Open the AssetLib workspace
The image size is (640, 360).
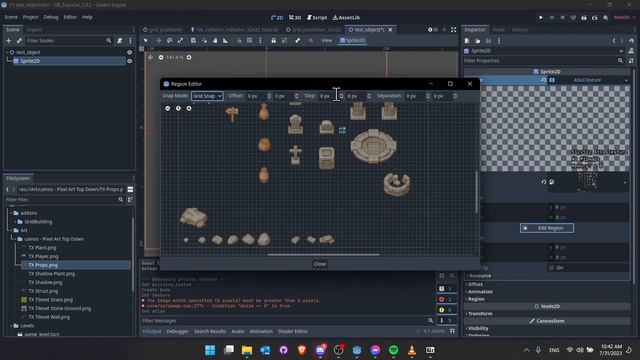(x=346, y=18)
